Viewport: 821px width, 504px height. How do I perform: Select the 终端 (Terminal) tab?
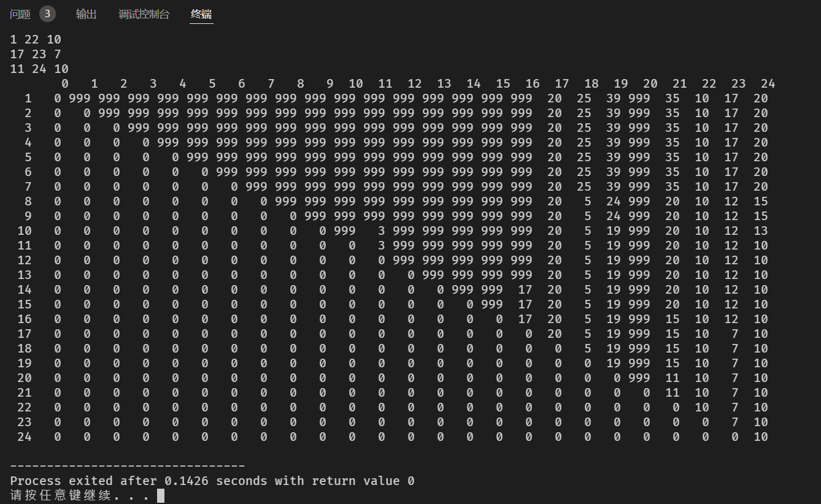[x=201, y=14]
